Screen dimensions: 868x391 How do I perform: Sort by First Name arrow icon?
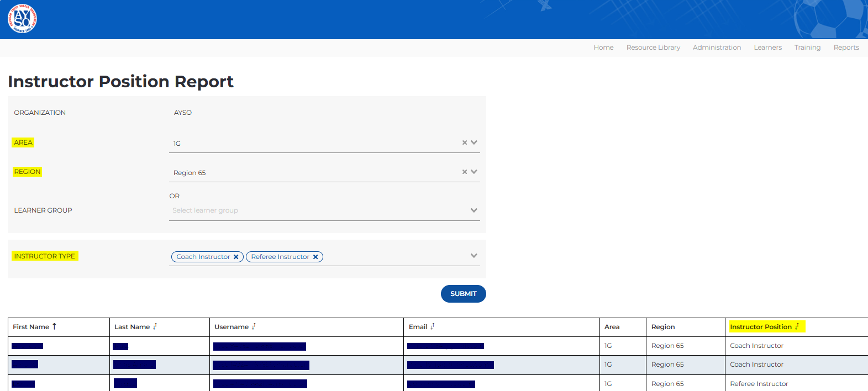pyautogui.click(x=54, y=326)
